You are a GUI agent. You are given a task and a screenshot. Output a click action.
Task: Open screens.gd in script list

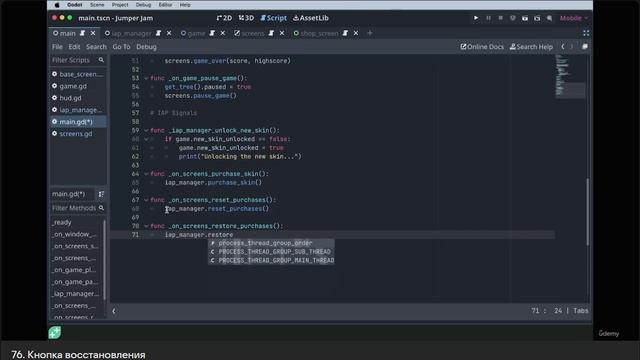(x=78, y=133)
